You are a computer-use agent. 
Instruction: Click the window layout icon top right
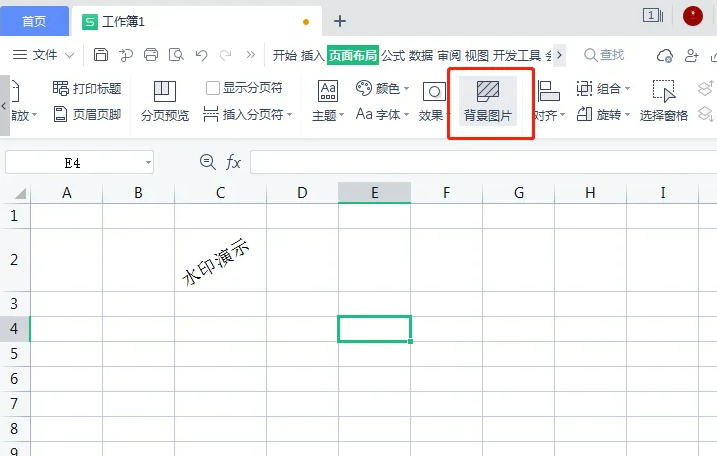[x=653, y=16]
